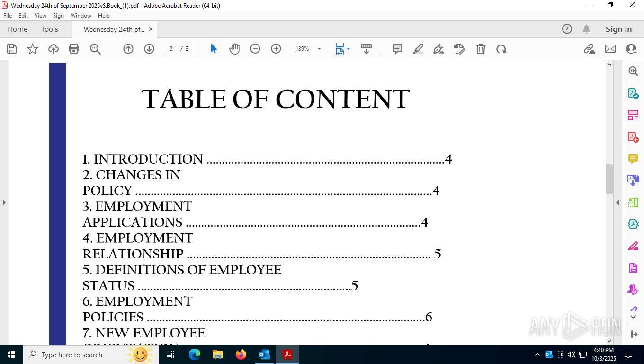The width and height of the screenshot is (644, 364).
Task: Open Firefox from the taskbar
Action: pyautogui.click(x=241, y=355)
